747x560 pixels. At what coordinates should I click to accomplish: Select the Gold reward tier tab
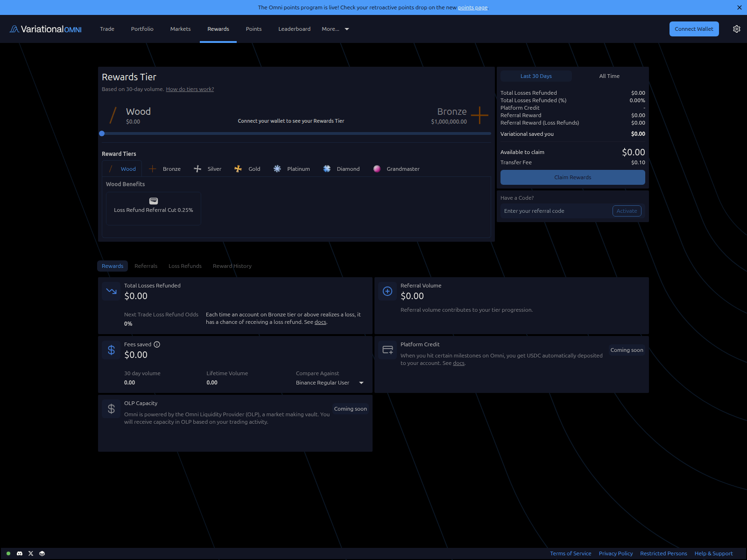coord(247,169)
